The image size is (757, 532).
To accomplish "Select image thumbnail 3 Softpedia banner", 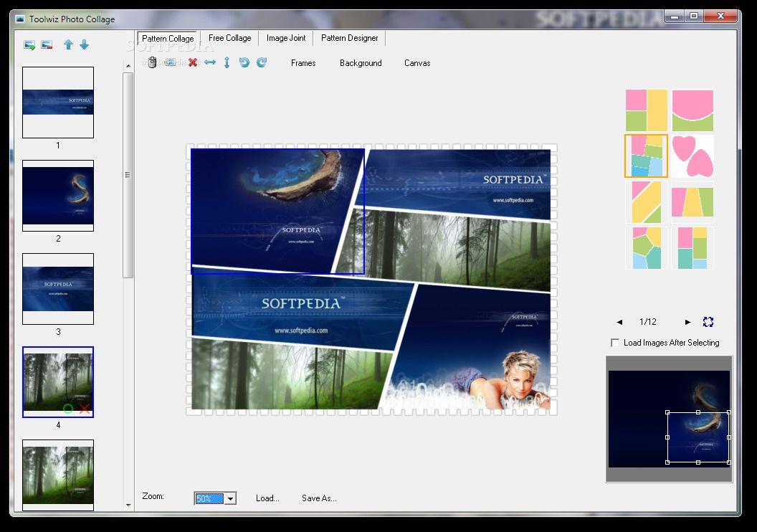I will coord(58,289).
